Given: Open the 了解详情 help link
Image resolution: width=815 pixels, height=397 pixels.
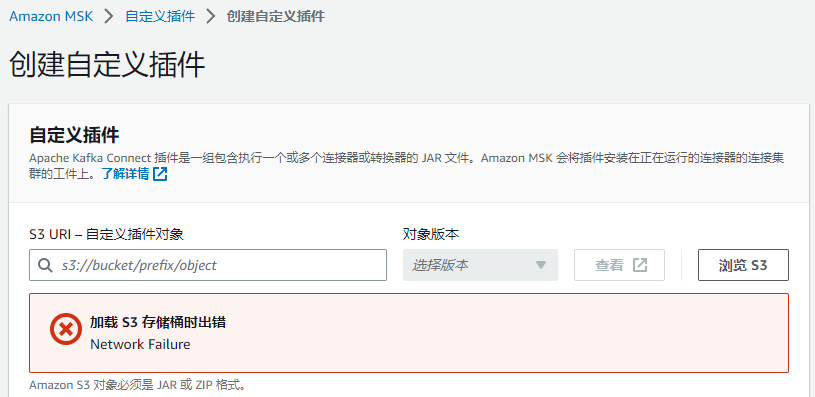Looking at the screenshot, I should click(x=125, y=174).
